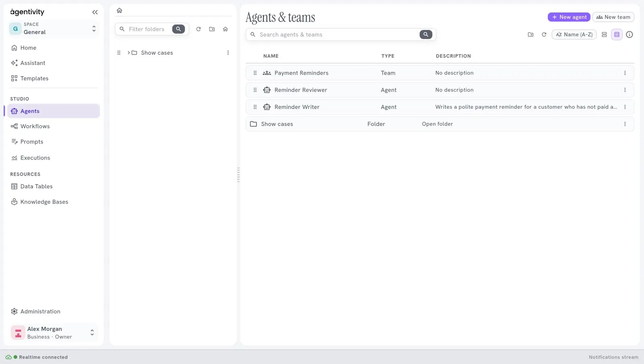Open the Administration settings
This screenshot has height=364, width=644.
[54, 311]
